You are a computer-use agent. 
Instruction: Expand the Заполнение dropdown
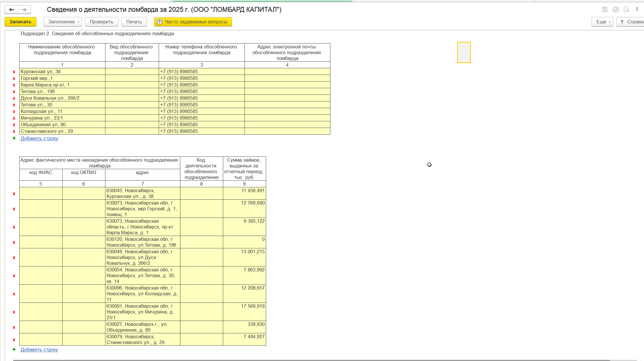click(62, 22)
